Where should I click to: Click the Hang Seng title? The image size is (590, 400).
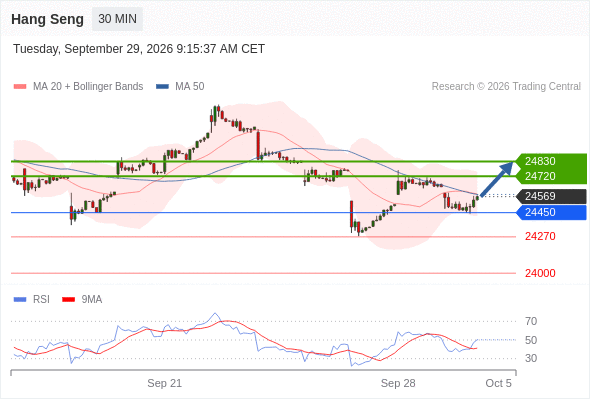(47, 19)
